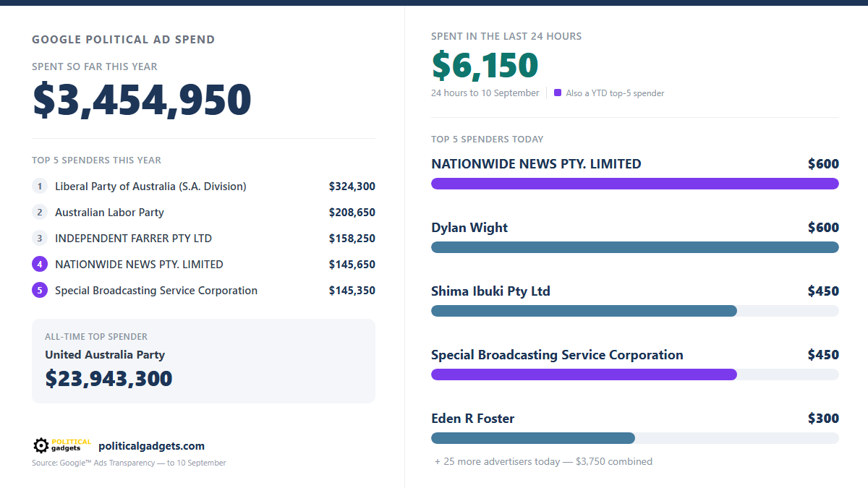The image size is (868, 488).
Task: Click the $600 amount for Dylan Wight
Action: [x=823, y=228]
